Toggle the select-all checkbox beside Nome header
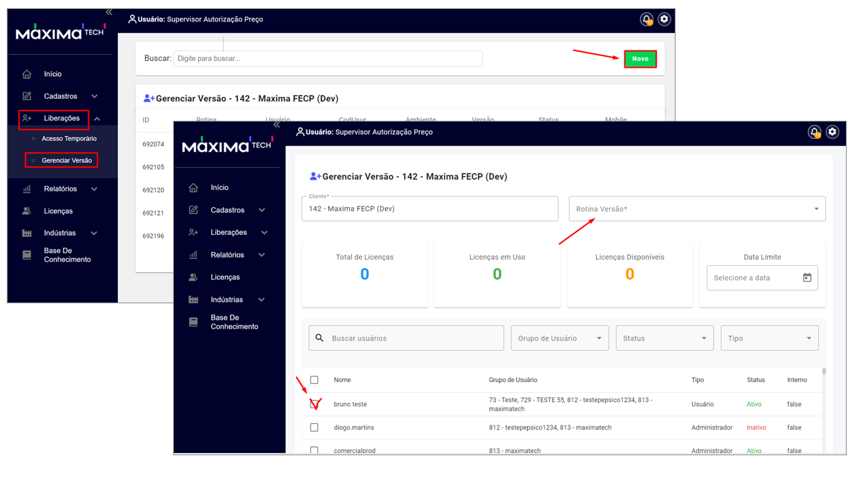 pyautogui.click(x=315, y=380)
